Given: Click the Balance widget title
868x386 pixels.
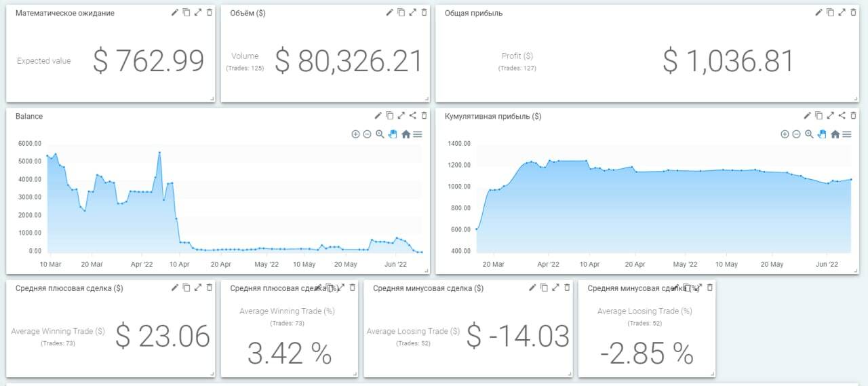Looking at the screenshot, I should click(29, 116).
